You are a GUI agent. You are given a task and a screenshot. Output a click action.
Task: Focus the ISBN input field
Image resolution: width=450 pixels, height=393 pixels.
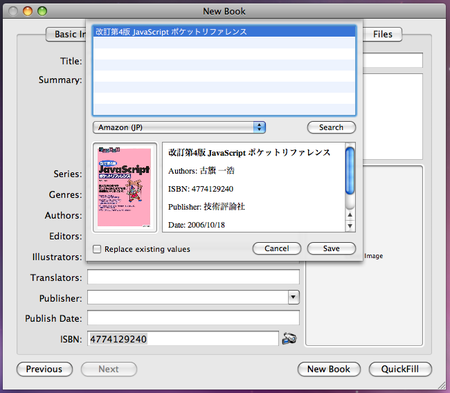pyautogui.click(x=183, y=339)
